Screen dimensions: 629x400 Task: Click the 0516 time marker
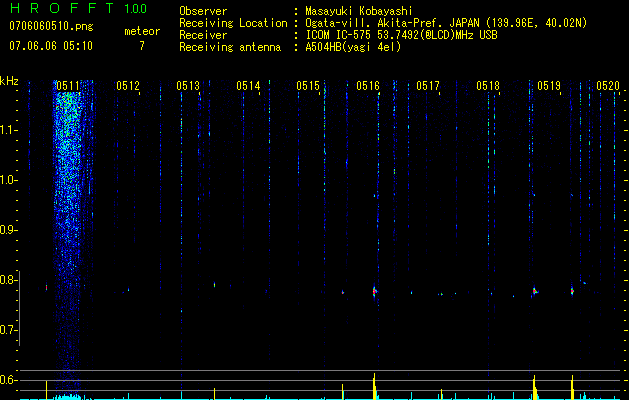click(368, 86)
